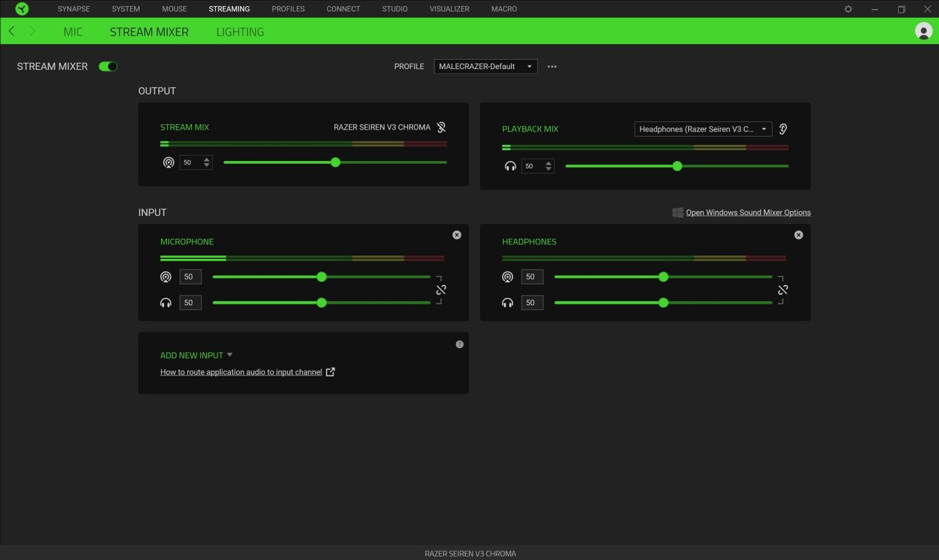Image resolution: width=939 pixels, height=560 pixels.
Task: Adjust Headphones stream volume slider
Action: pyautogui.click(x=663, y=277)
